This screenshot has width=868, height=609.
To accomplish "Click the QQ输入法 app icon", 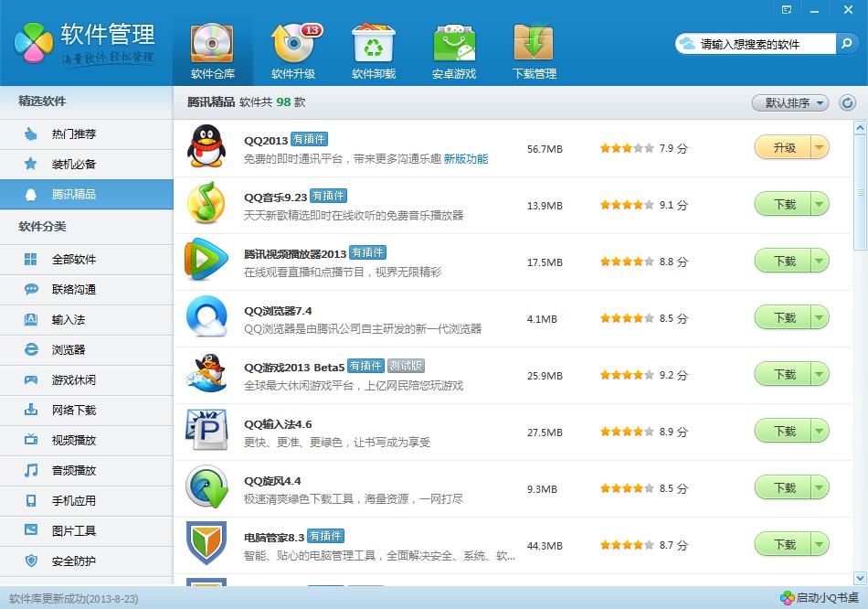I will pos(206,430).
